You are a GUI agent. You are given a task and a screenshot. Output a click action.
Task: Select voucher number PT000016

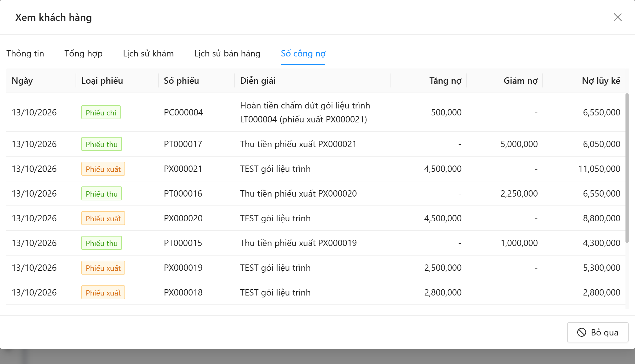[183, 194]
